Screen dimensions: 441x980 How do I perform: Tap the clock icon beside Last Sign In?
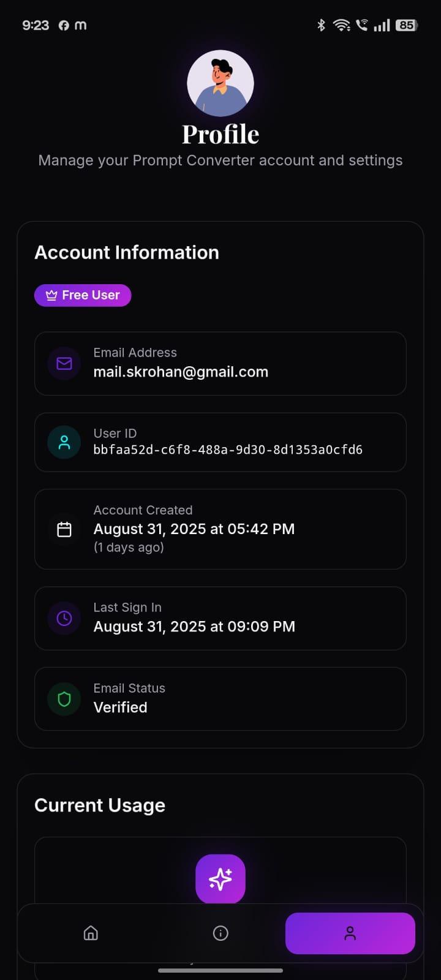(64, 619)
